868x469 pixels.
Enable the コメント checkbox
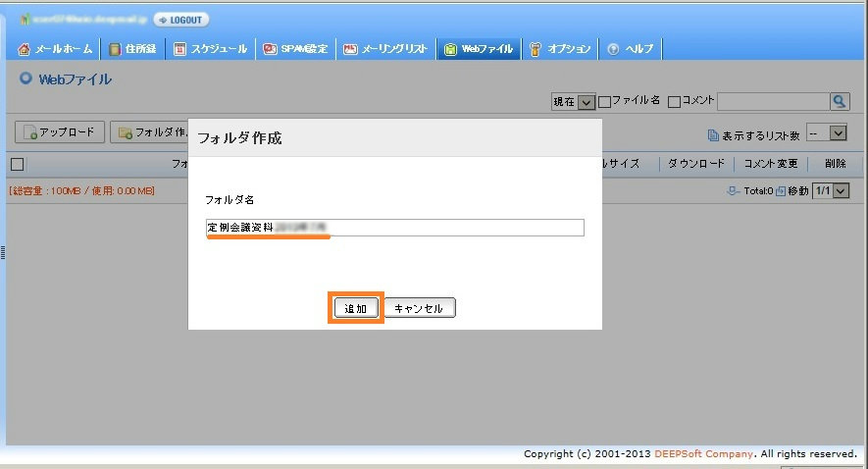[x=674, y=101]
